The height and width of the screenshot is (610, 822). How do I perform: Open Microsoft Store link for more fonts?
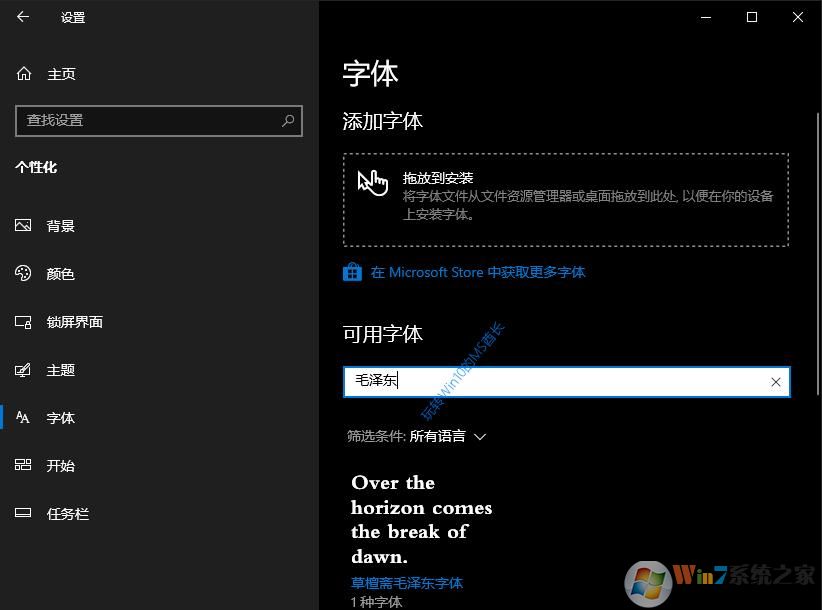pos(478,273)
